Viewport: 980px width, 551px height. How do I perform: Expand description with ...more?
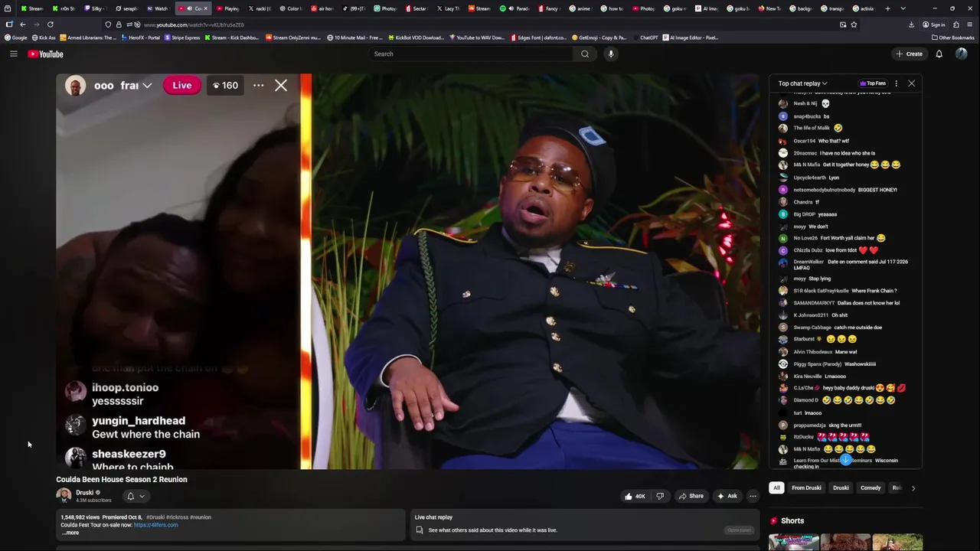coord(70,533)
